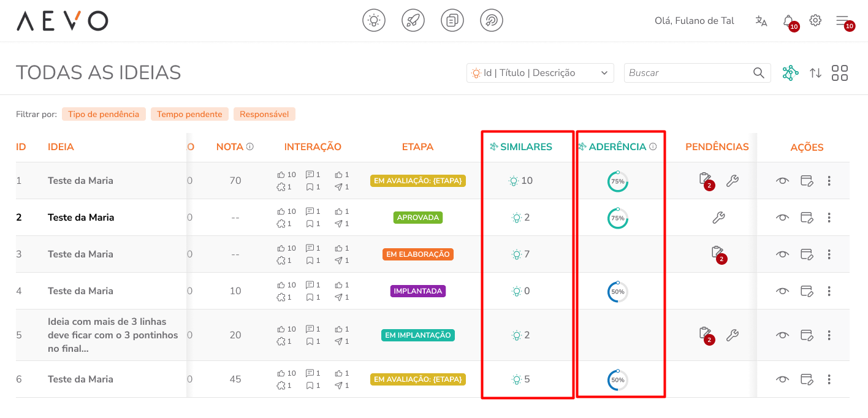The height and width of the screenshot is (418, 868).
Task: Filter by Responsável
Action: pyautogui.click(x=264, y=114)
